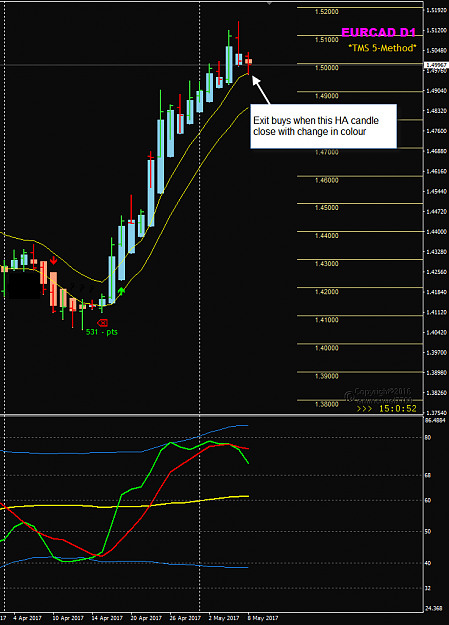Select the 'EURCAD D1' chart title

point(378,33)
